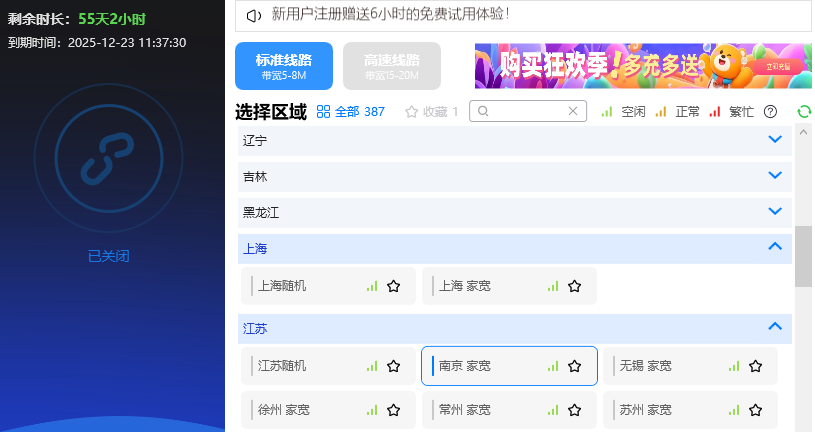Click the magnifier search icon
The width and height of the screenshot is (815, 432).
(x=483, y=111)
